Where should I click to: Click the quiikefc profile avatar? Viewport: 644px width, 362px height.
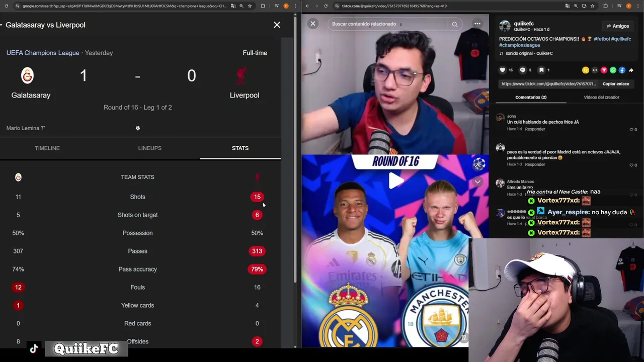click(x=505, y=26)
